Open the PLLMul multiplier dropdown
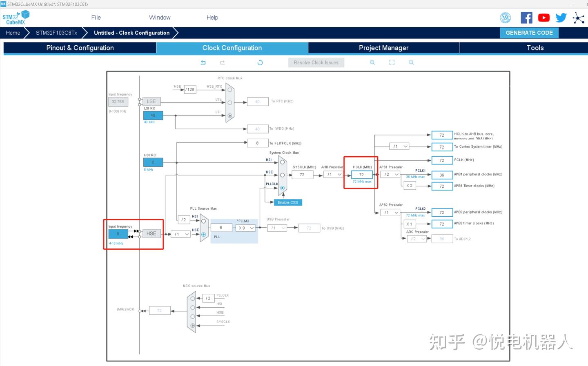 coord(245,228)
